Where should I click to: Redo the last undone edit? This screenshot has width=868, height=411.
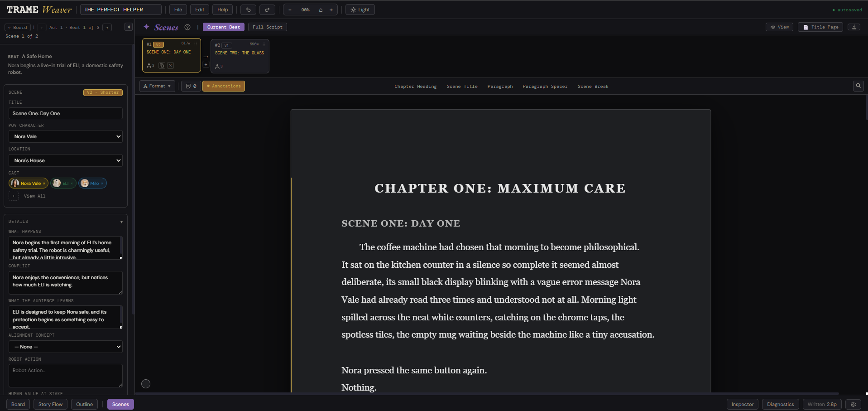pos(267,10)
